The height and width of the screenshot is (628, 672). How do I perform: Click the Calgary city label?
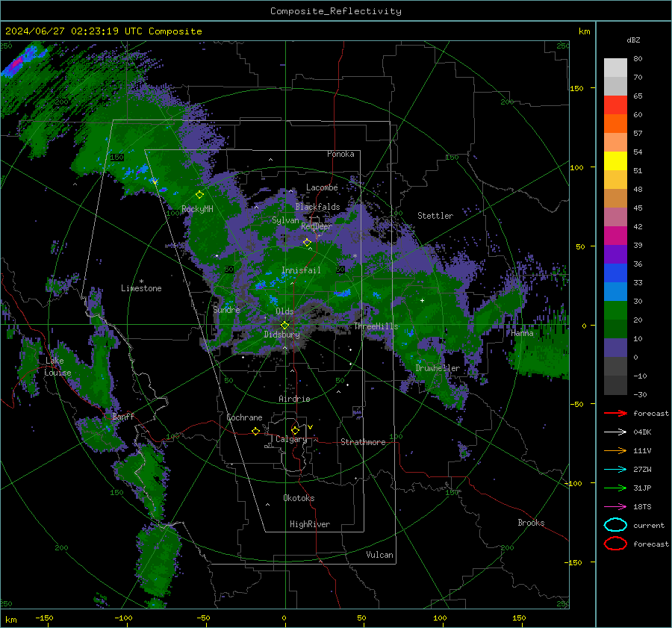[291, 439]
